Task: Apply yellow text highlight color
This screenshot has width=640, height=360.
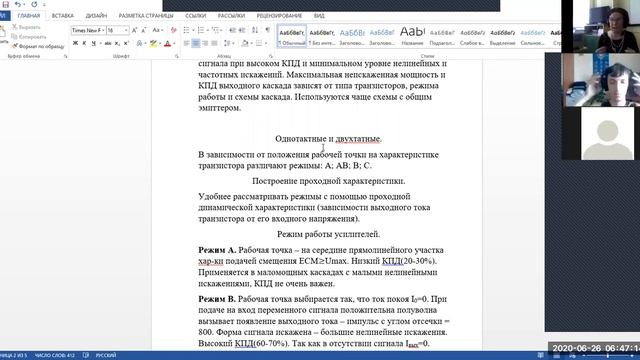Action: (153, 43)
